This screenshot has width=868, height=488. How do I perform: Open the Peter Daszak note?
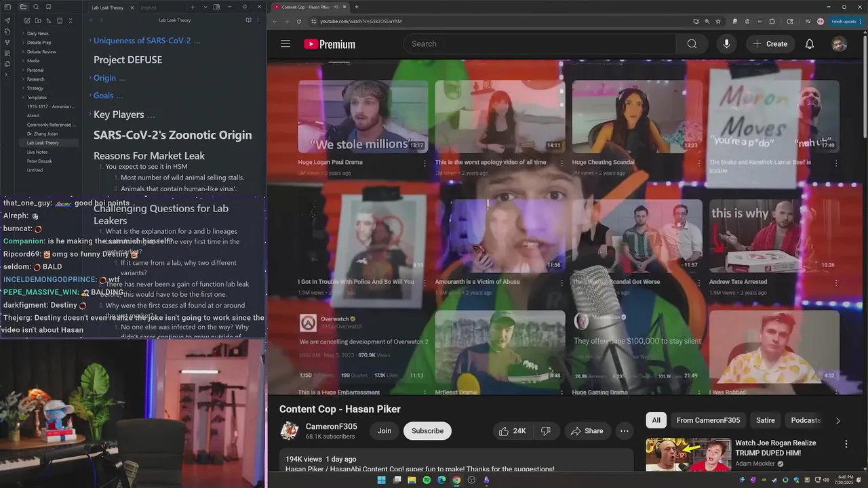(x=39, y=161)
